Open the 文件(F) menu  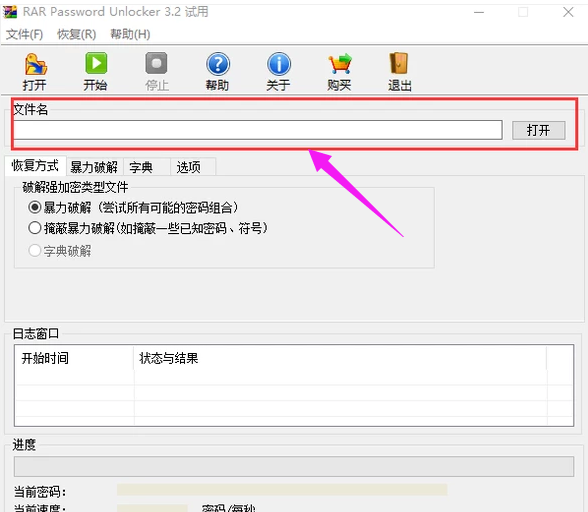[x=24, y=35]
